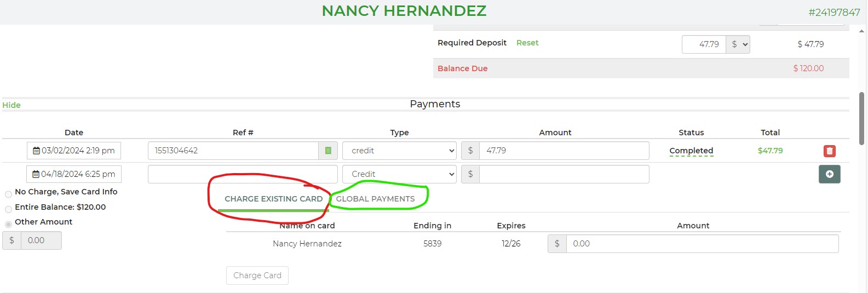Switch to Charge Existing Card tab
This screenshot has height=293, width=868.
click(x=273, y=199)
